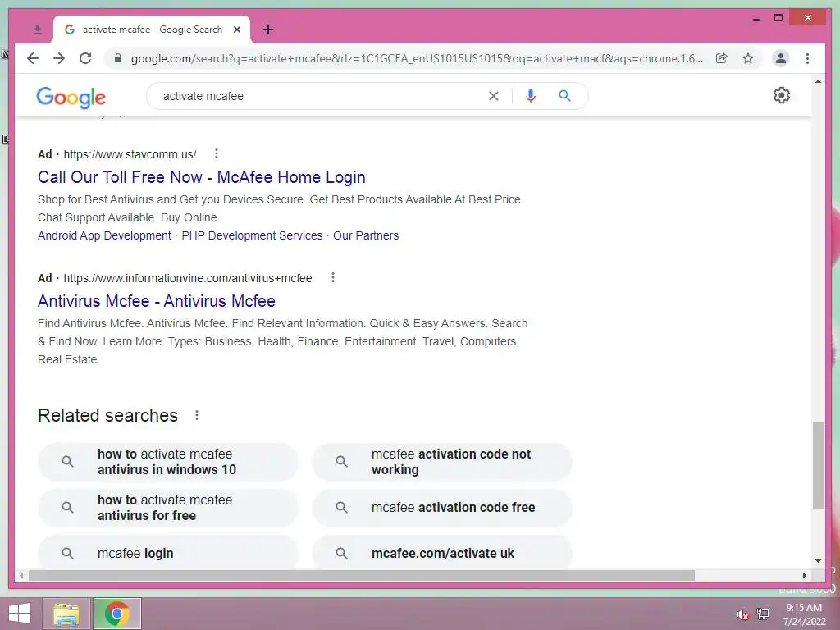Open the Chrome profile avatar

[781, 58]
